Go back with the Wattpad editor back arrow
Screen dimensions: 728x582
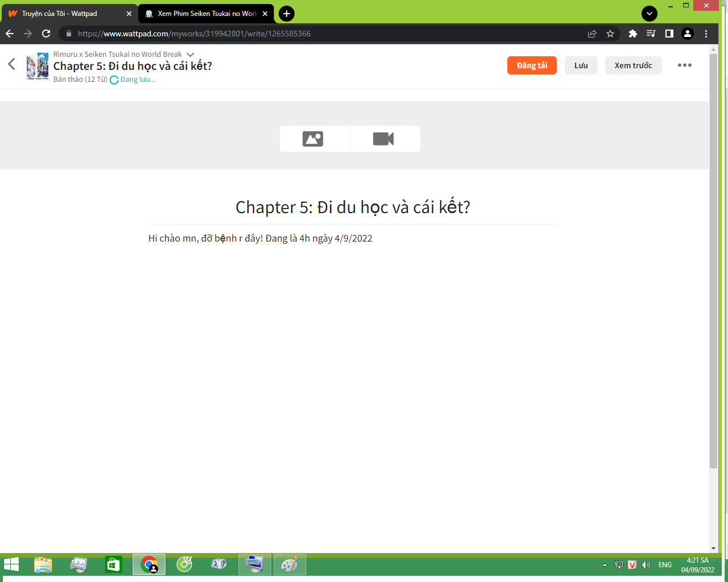click(x=11, y=64)
